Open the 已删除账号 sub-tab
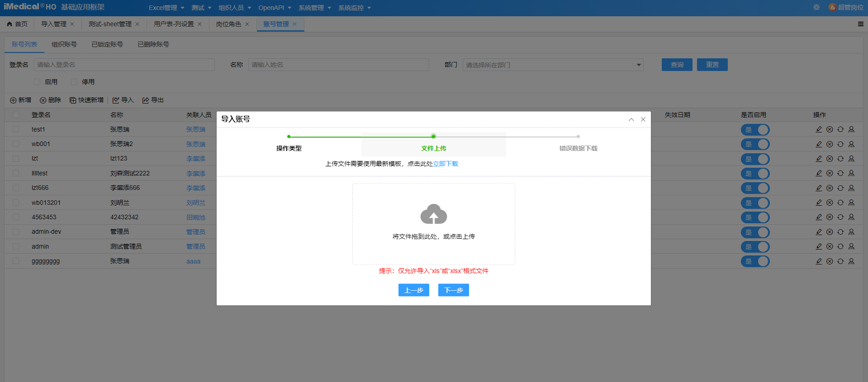Viewport: 868px width, 382px height. point(153,44)
